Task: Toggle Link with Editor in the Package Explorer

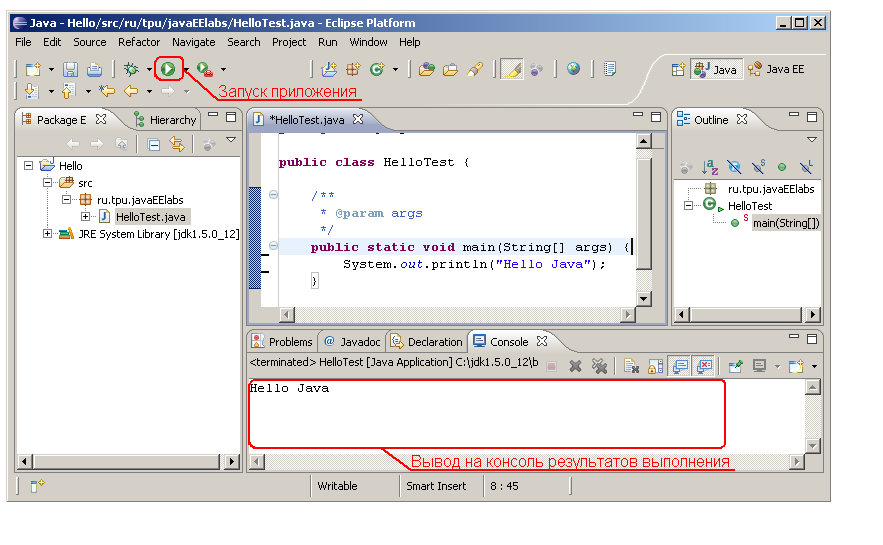Action: [x=177, y=145]
